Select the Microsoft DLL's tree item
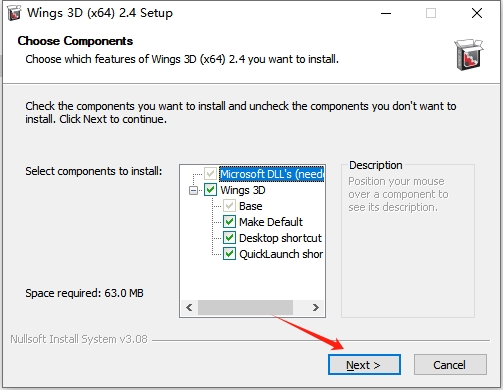The height and width of the screenshot is (390, 503). (271, 174)
